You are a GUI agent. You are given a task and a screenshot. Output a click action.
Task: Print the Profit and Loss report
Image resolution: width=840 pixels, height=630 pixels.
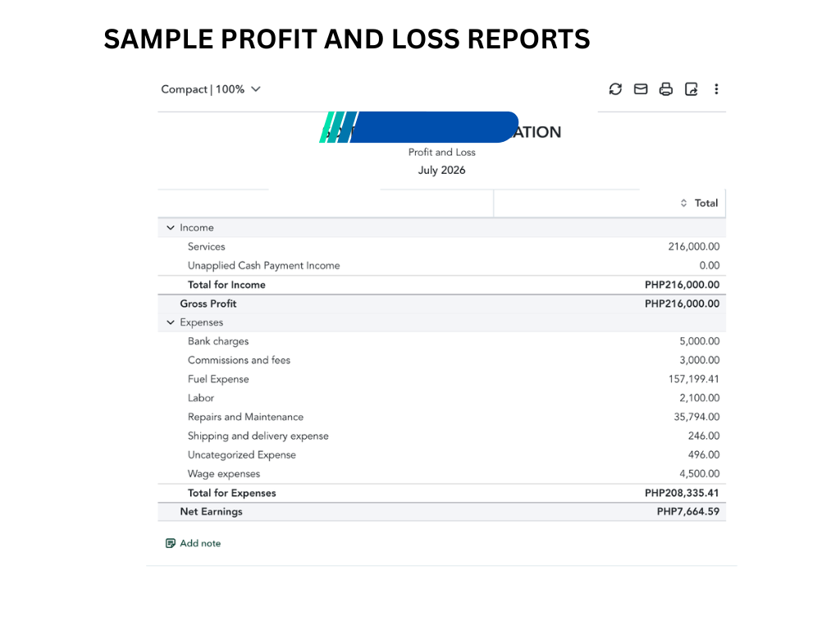[666, 89]
